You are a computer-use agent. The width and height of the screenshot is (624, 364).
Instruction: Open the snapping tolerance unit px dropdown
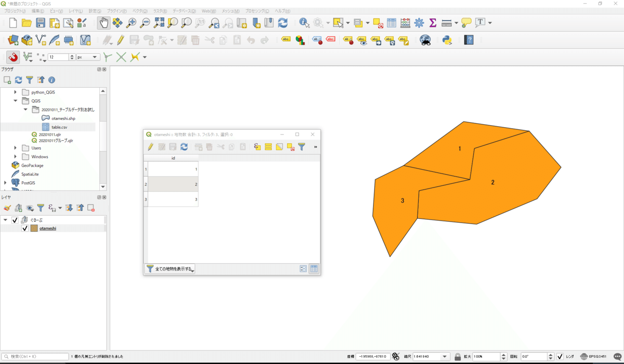point(88,57)
